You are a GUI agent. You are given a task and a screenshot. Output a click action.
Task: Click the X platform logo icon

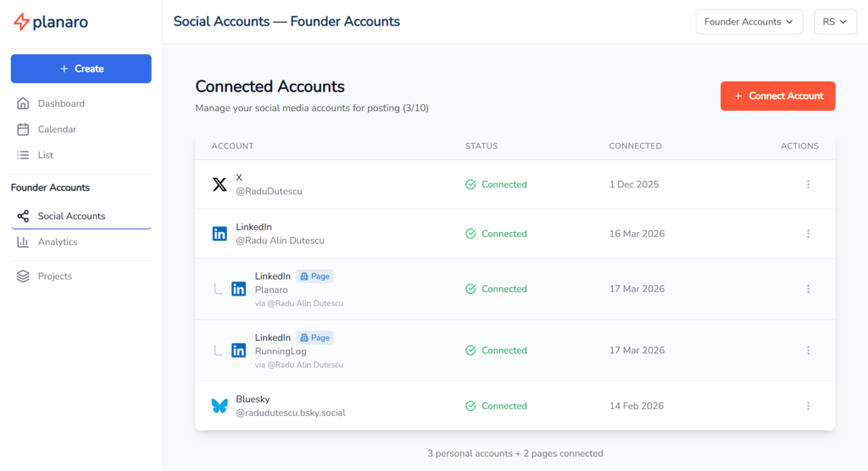pos(220,185)
